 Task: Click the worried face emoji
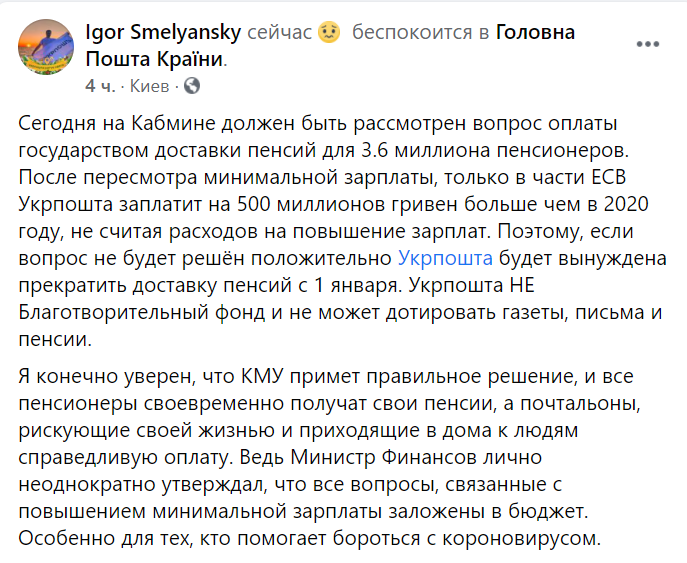pos(329,32)
